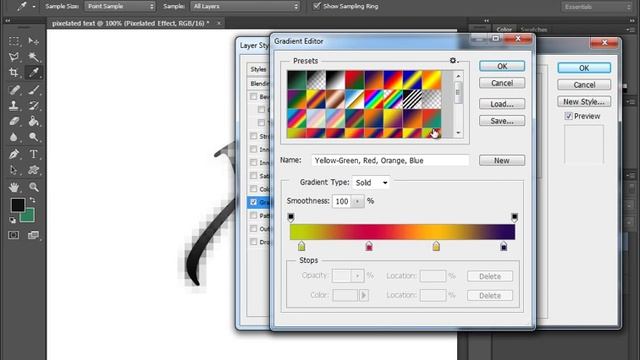
Task: Select the Custom Shape tool
Action: pyautogui.click(x=33, y=170)
